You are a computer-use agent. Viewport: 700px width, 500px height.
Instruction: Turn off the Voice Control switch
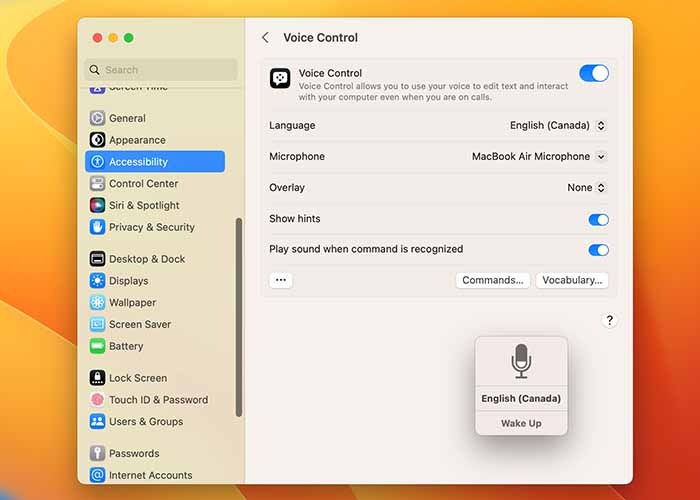594,73
